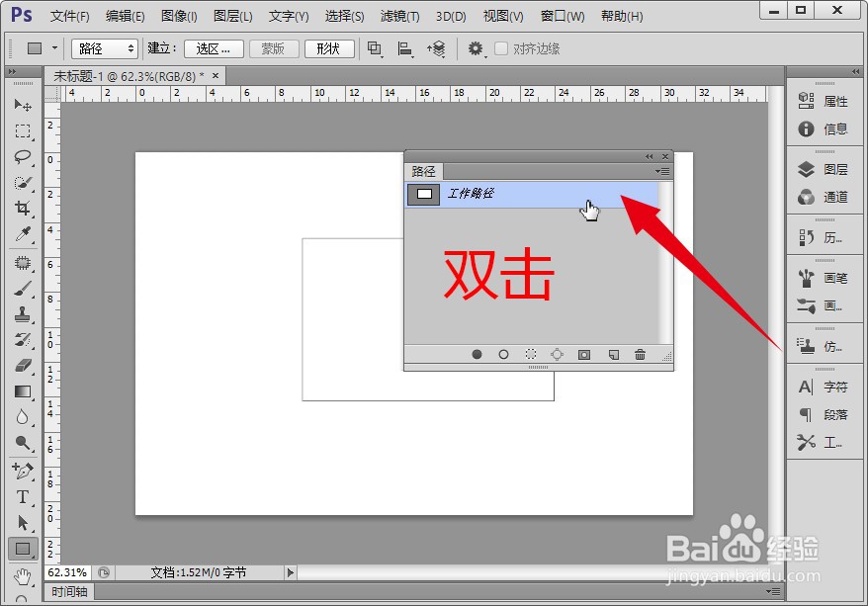Click the 蒙版 button
The width and height of the screenshot is (868, 606).
274,48
